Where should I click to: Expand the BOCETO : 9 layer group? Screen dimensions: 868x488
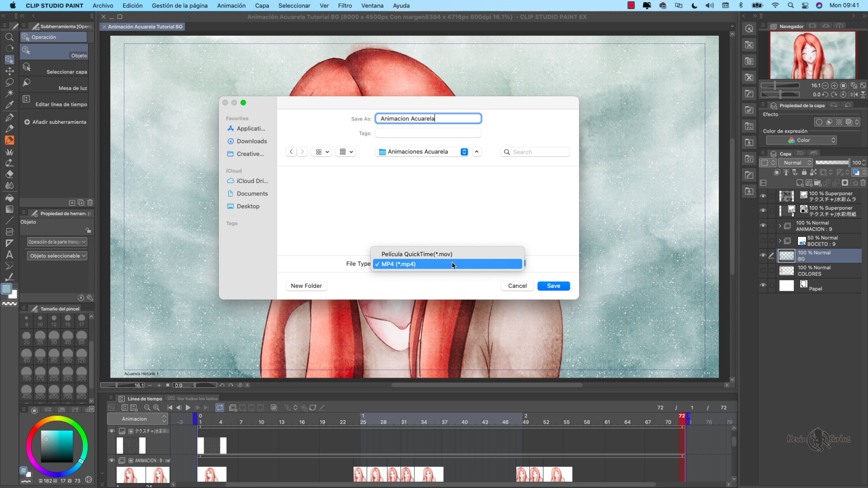pyautogui.click(x=780, y=241)
